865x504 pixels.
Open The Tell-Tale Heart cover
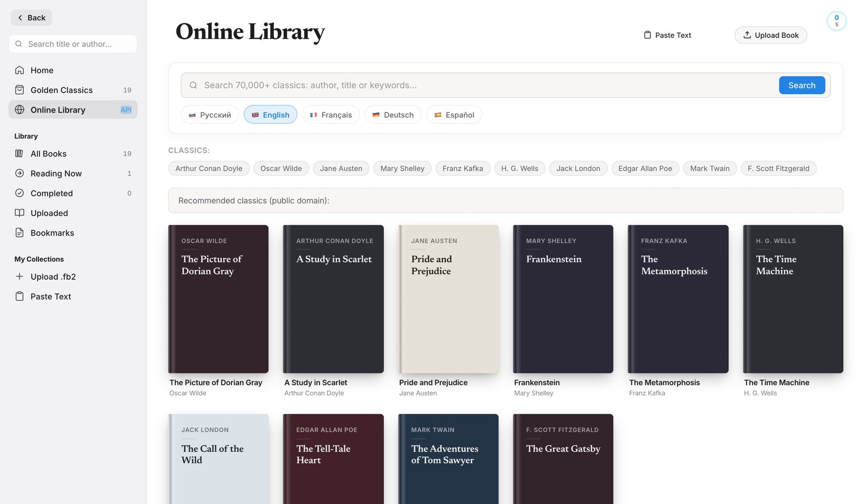(x=334, y=459)
